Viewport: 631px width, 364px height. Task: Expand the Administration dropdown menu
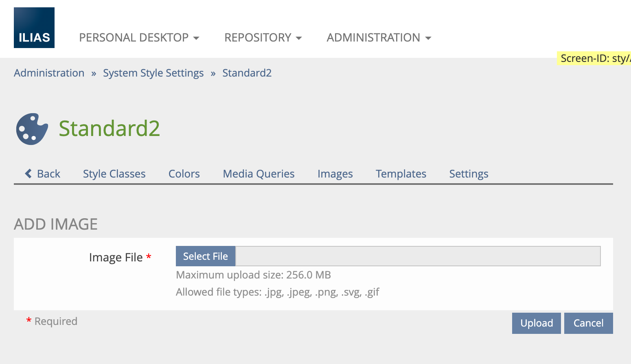(379, 37)
